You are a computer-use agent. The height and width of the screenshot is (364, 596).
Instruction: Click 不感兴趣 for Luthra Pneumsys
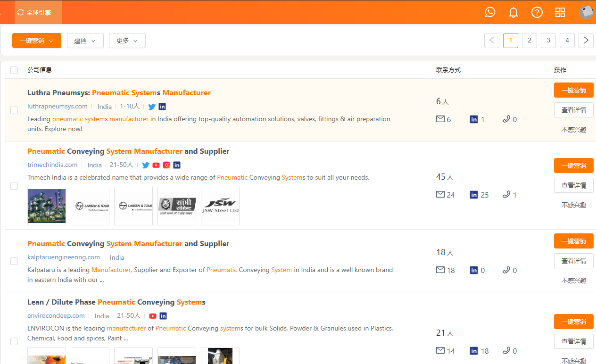[574, 130]
